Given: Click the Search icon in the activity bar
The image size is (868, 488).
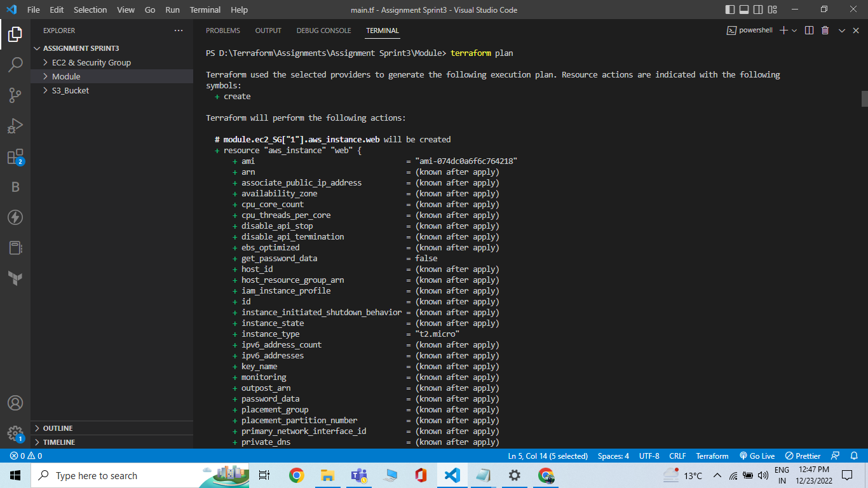Looking at the screenshot, I should [x=15, y=64].
